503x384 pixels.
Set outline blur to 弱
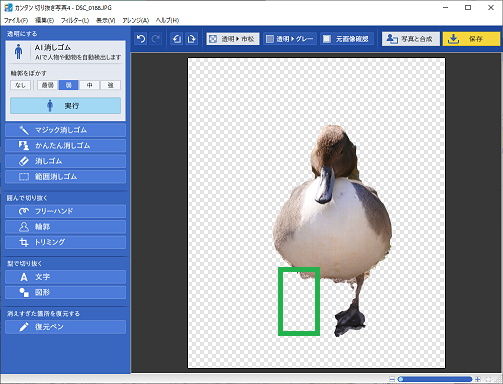68,85
